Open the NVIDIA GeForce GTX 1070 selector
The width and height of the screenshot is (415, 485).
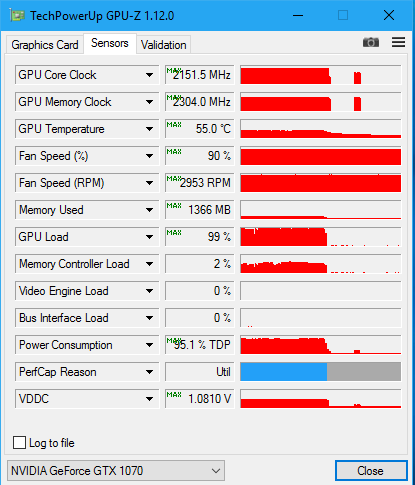[x=116, y=471]
